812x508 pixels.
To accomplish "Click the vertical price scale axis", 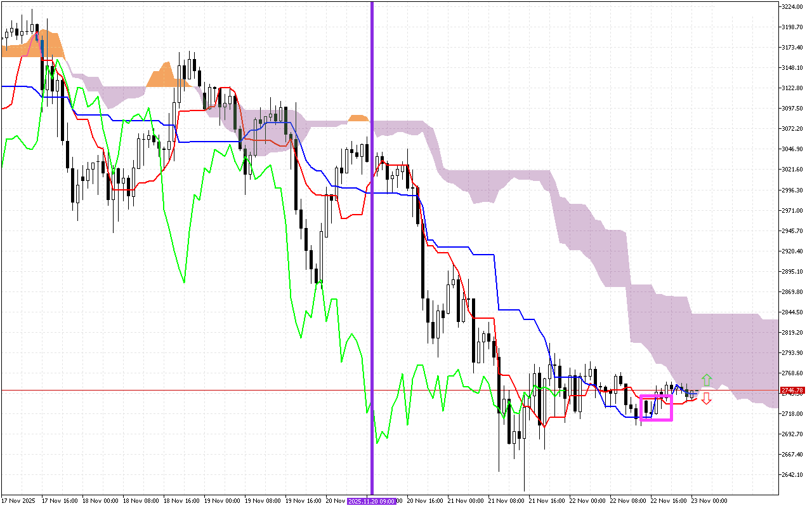I will [x=793, y=254].
